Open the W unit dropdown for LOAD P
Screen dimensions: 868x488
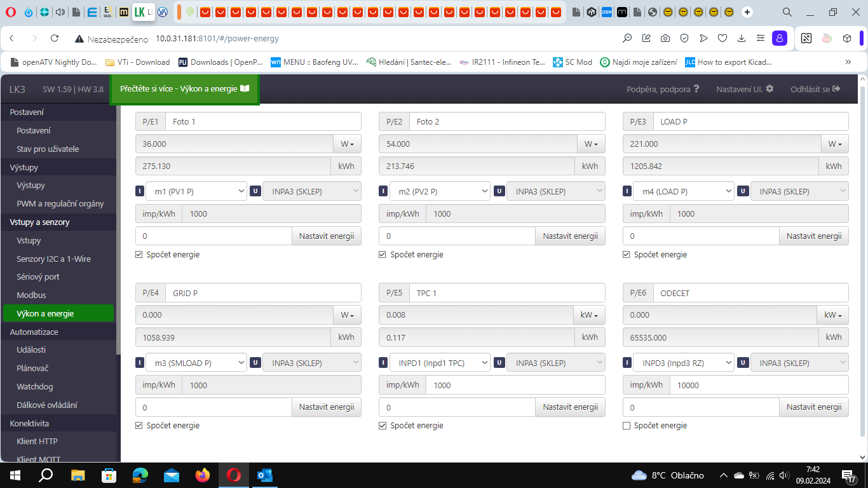pyautogui.click(x=835, y=144)
